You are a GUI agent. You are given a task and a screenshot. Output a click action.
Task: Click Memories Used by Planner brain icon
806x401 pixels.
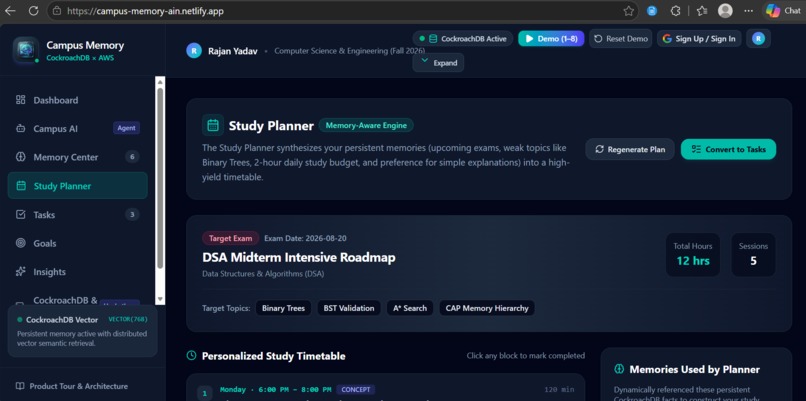click(619, 369)
